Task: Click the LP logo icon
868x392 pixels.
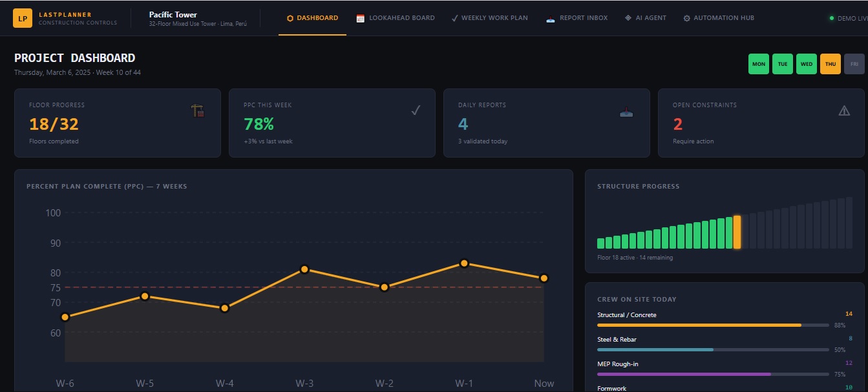Action: pyautogui.click(x=23, y=18)
